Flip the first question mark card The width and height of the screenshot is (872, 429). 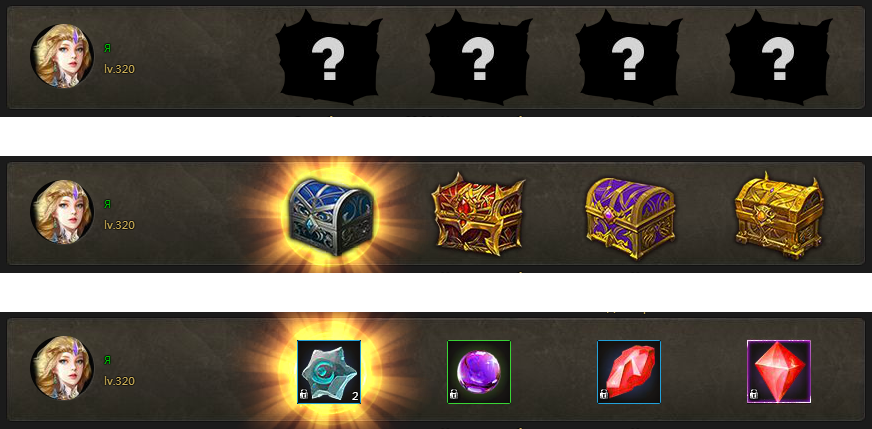point(329,58)
